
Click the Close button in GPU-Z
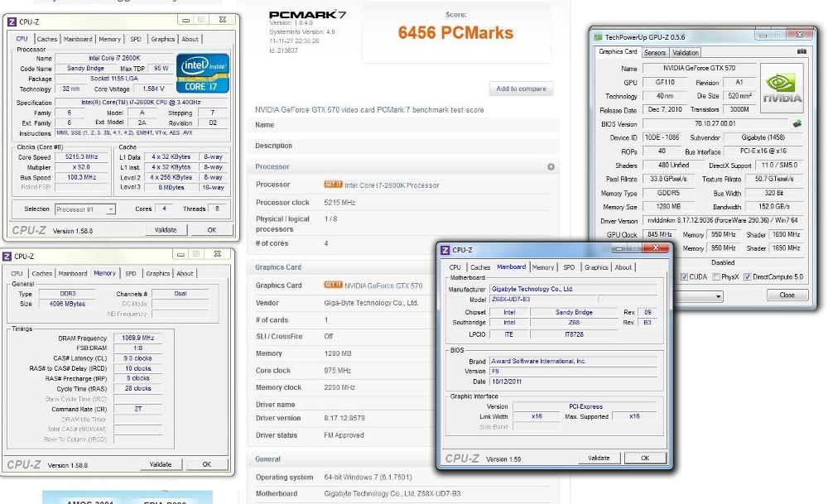787,295
